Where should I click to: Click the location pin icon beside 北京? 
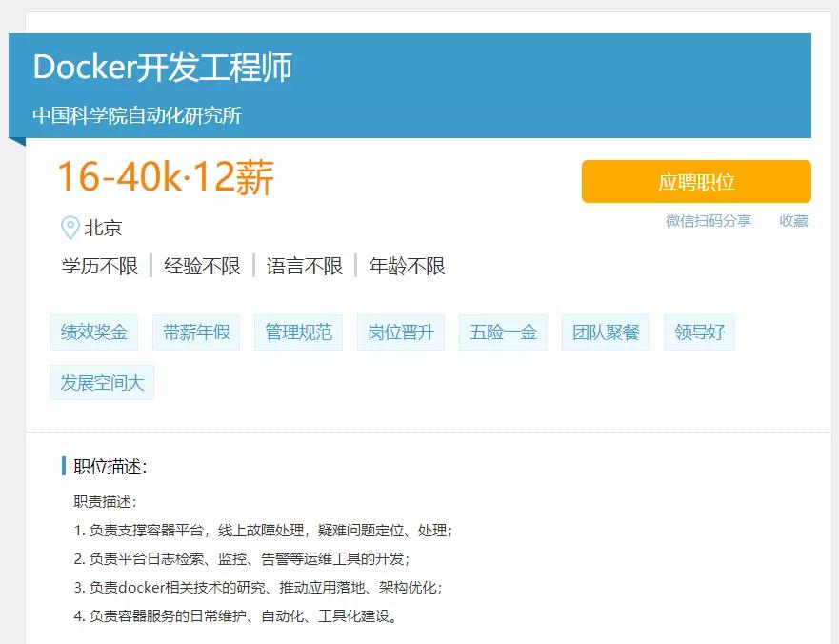tap(70, 228)
